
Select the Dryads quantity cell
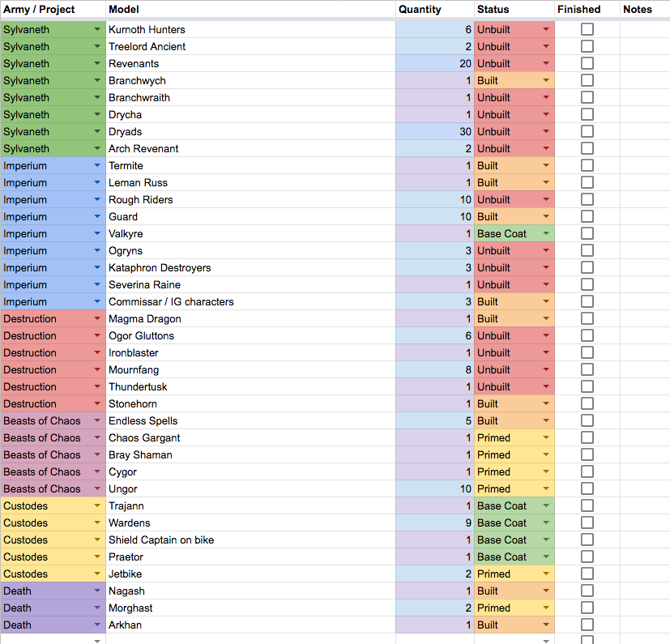coord(434,131)
